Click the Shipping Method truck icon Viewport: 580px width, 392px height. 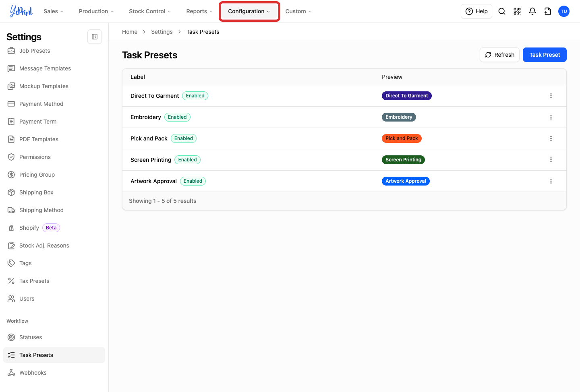click(11, 210)
